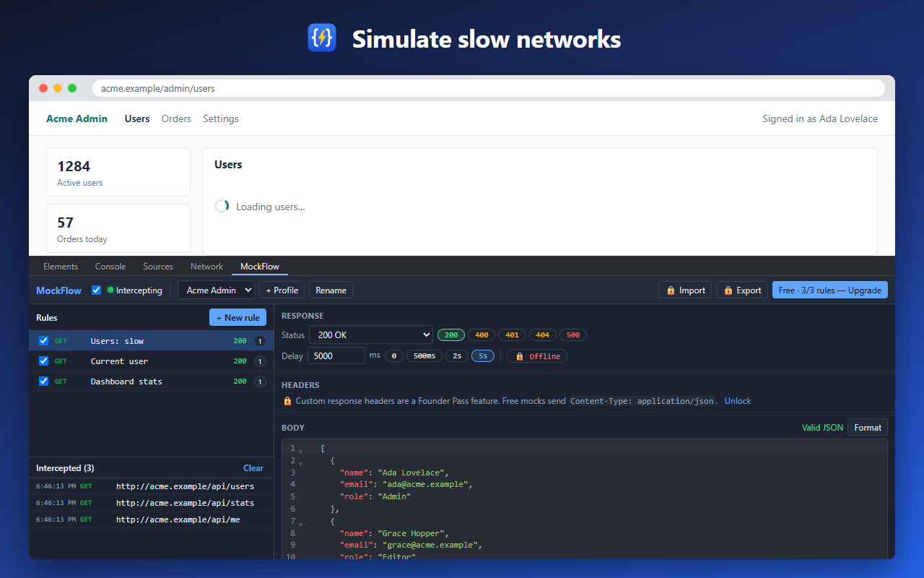
Task: Click the Free 3/3 rules Upgrade button
Action: click(830, 290)
